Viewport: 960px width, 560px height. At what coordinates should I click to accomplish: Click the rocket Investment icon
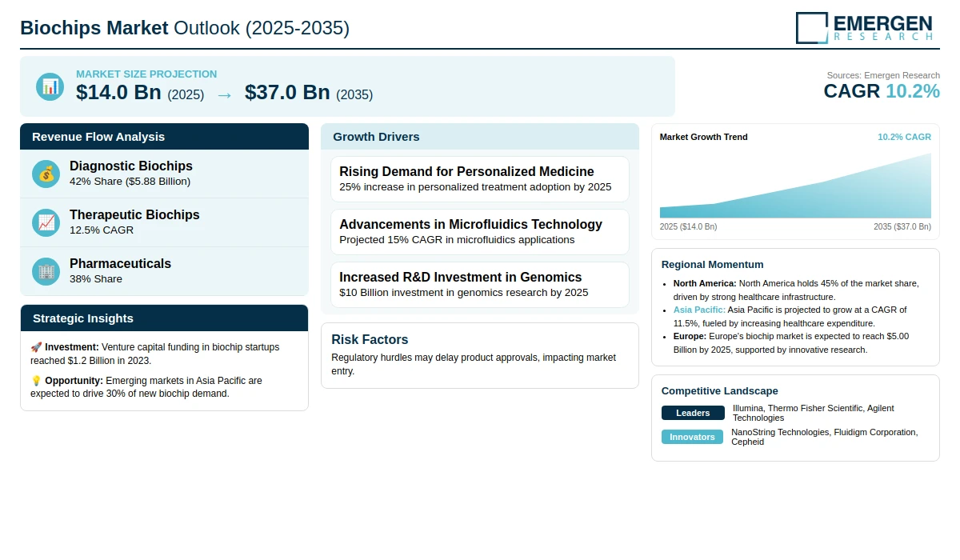coord(36,347)
